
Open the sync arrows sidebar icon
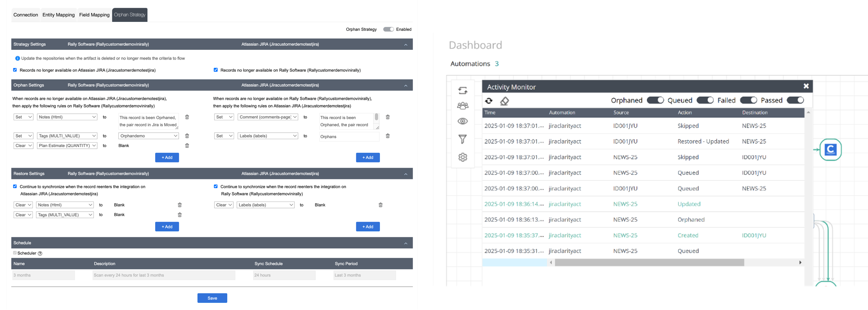[463, 90]
